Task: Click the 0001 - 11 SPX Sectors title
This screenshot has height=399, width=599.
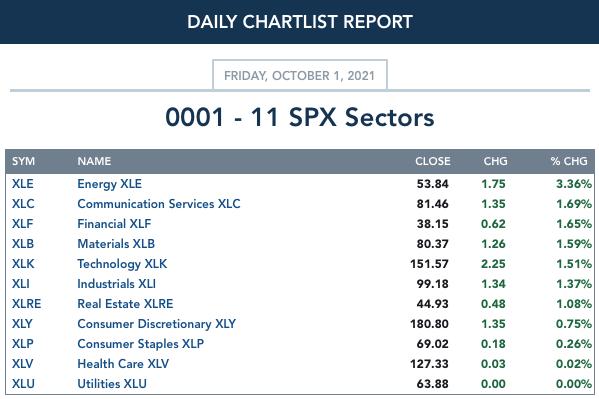Action: (x=300, y=117)
